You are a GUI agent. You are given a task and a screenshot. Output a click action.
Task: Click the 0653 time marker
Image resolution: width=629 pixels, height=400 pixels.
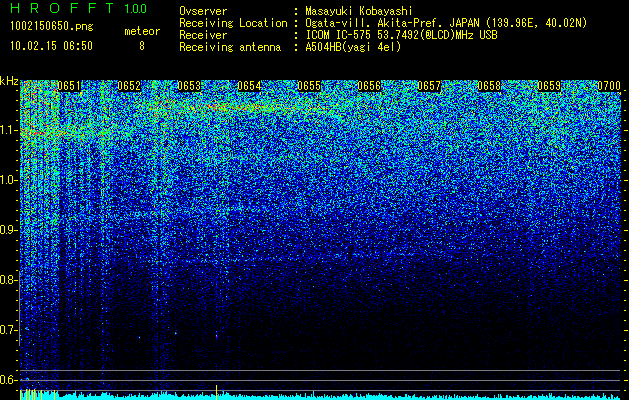click(189, 86)
